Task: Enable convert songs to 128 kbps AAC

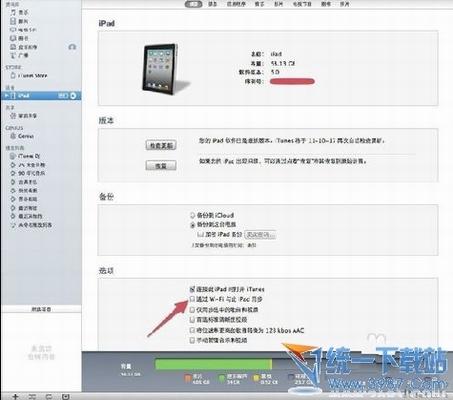Action: [x=192, y=330]
